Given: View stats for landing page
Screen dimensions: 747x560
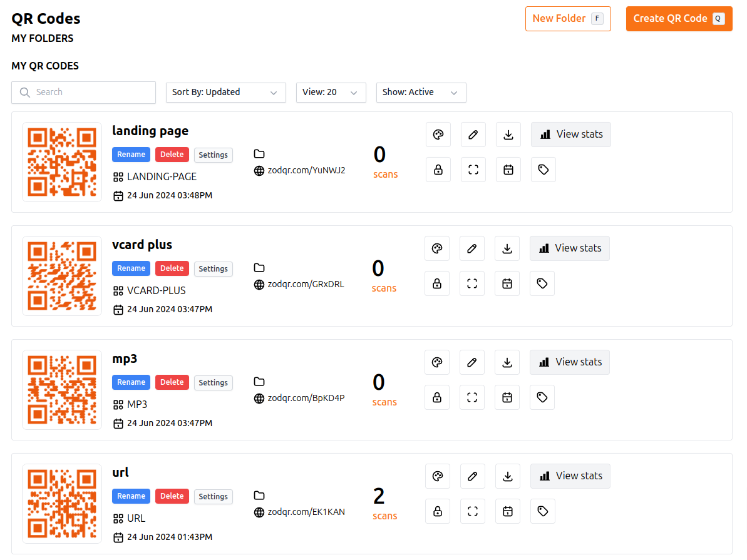Looking at the screenshot, I should click(570, 135).
